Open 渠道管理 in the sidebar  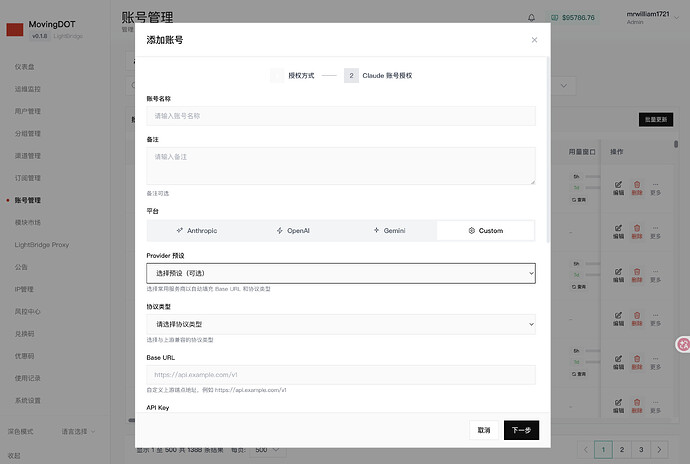coord(28,156)
